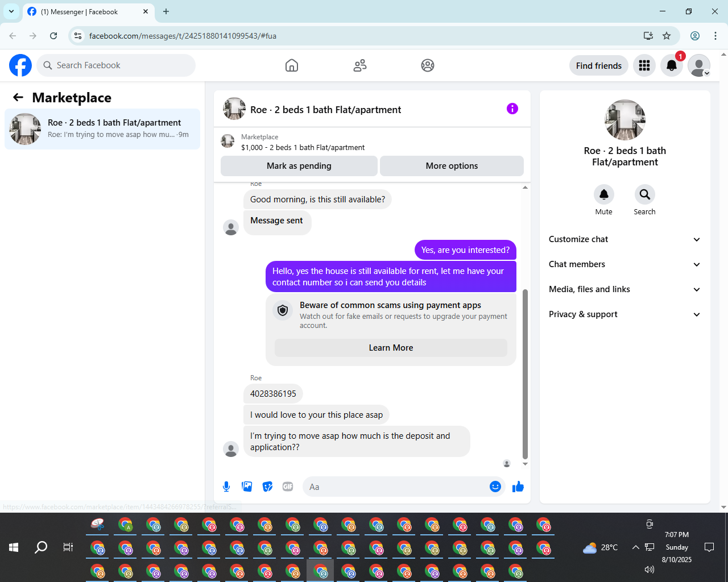Screen dimensions: 728x582
Task: Select the Messenger | Facebook browser tab
Action: click(x=89, y=11)
